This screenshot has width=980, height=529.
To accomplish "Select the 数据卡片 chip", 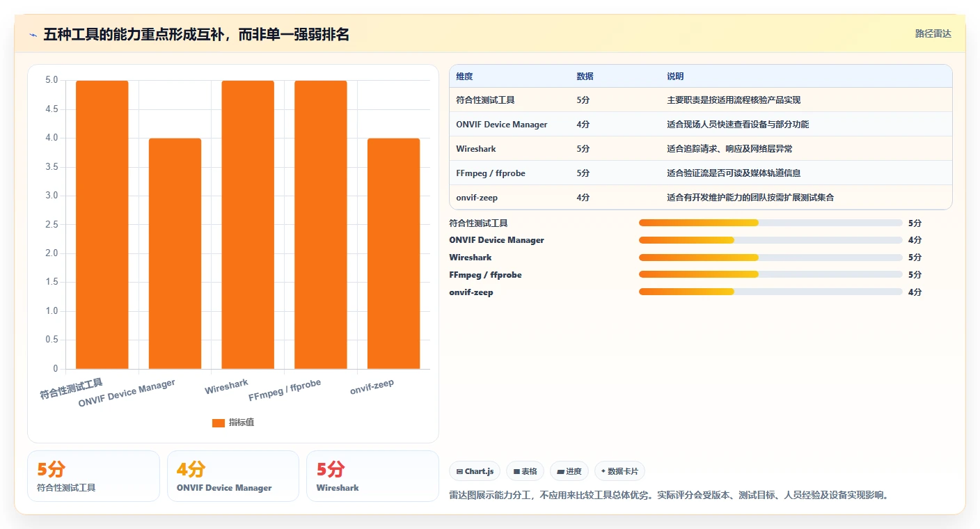I will coord(619,471).
